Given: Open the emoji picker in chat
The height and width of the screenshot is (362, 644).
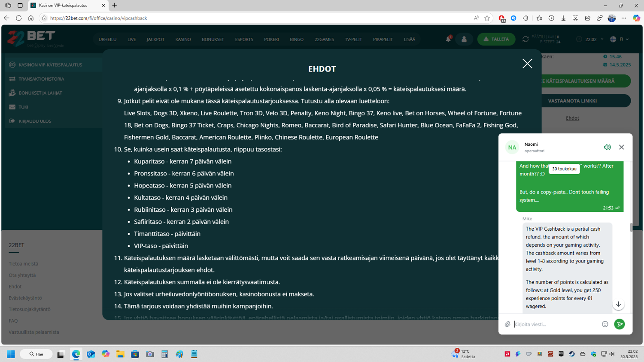Looking at the screenshot, I should [x=605, y=324].
